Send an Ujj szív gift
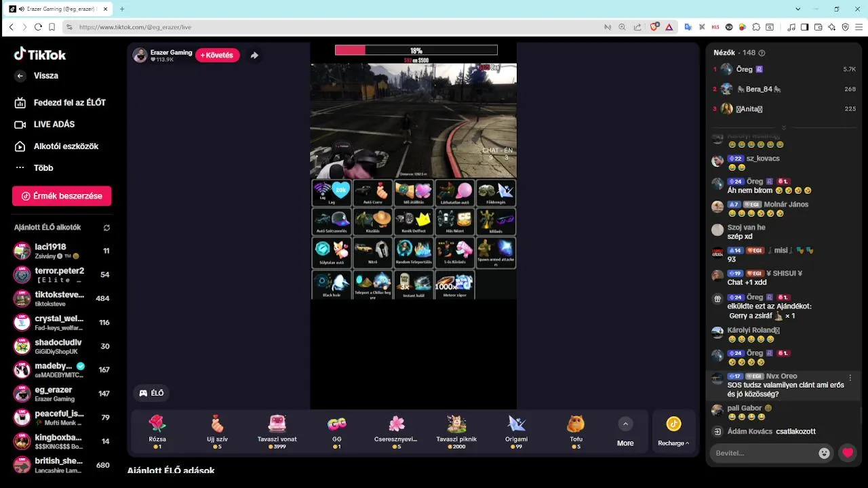The height and width of the screenshot is (488, 868). coord(217,431)
